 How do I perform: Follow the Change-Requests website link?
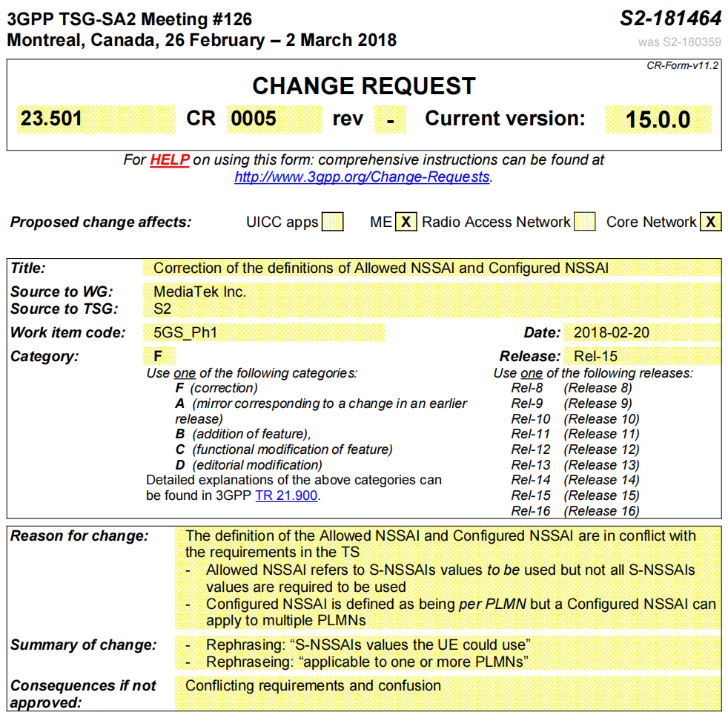pos(363,177)
